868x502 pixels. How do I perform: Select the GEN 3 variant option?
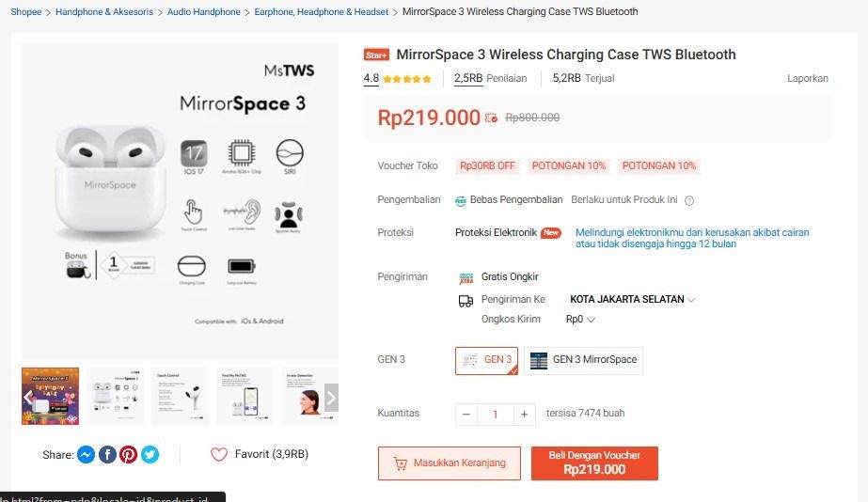(x=486, y=360)
